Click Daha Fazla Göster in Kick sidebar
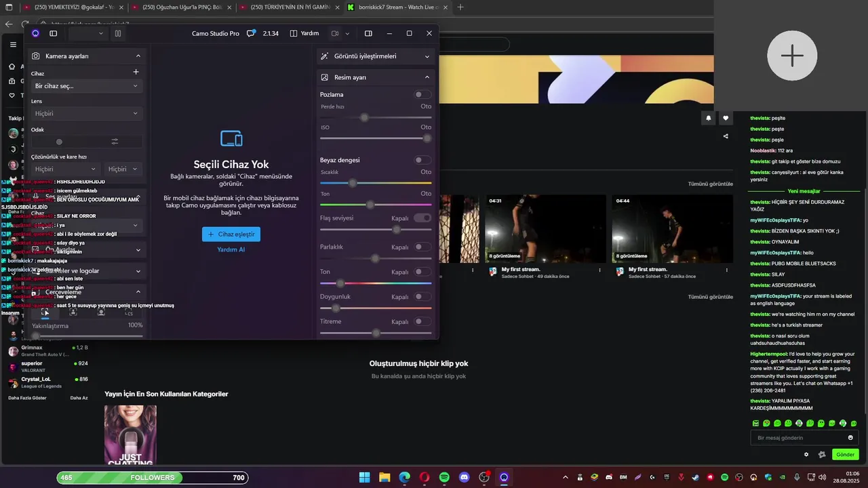The width and height of the screenshot is (868, 488). (x=27, y=398)
